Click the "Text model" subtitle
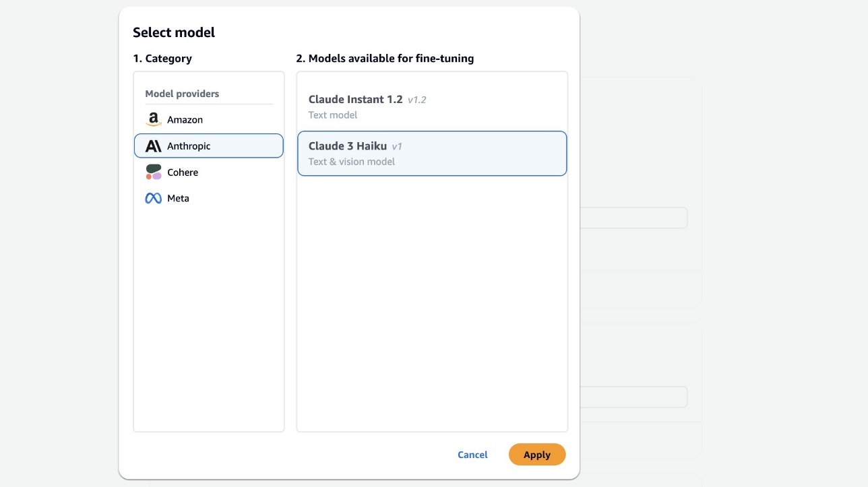This screenshot has width=868, height=487. click(x=333, y=115)
